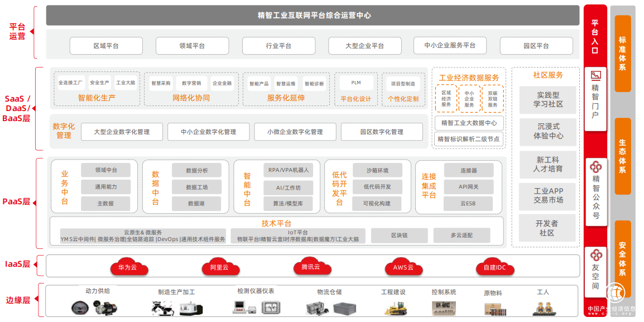The height and width of the screenshot is (322, 644).
Task: Click the 精智工业互联网平台综合运营中心 header bar
Action: click(x=313, y=16)
